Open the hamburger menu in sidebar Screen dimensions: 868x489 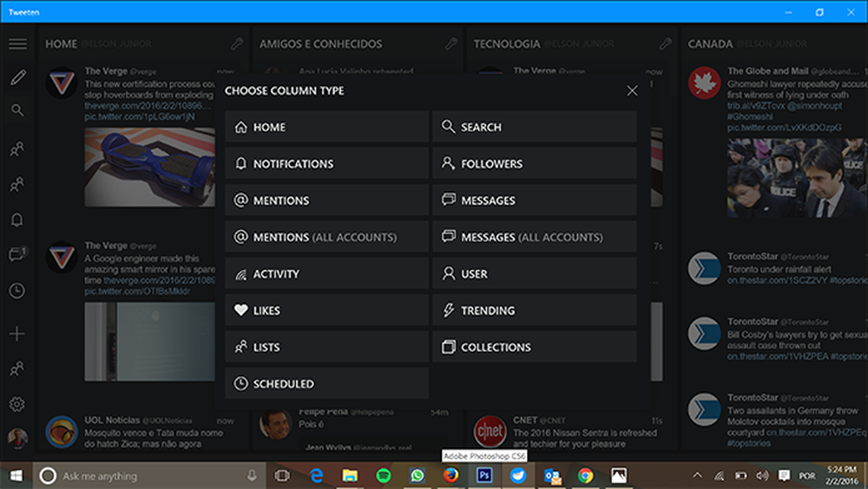(x=17, y=43)
